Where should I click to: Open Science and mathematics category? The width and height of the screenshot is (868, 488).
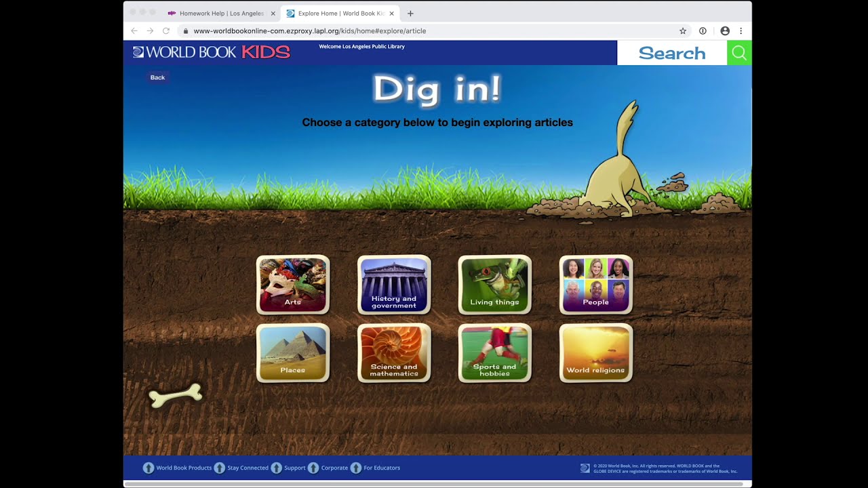click(394, 353)
